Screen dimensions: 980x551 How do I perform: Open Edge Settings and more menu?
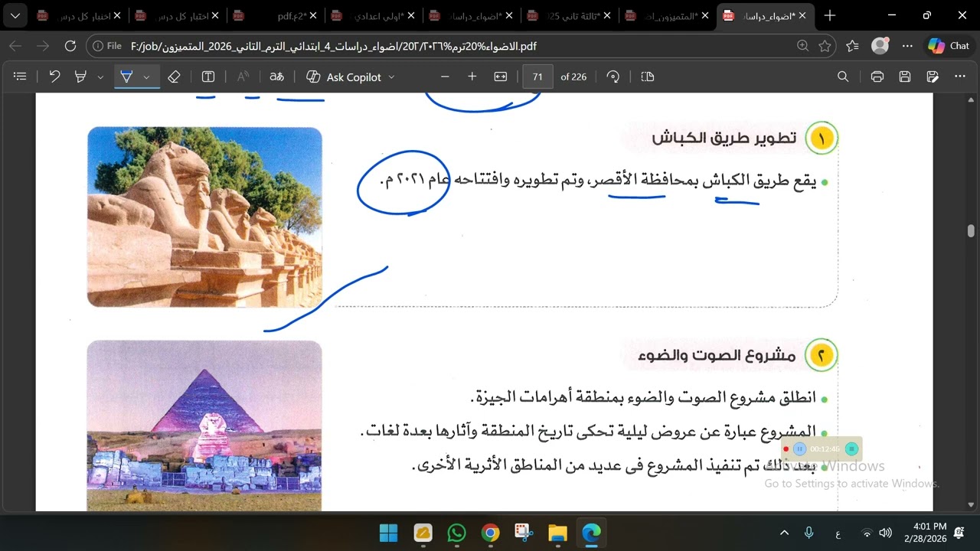908,46
